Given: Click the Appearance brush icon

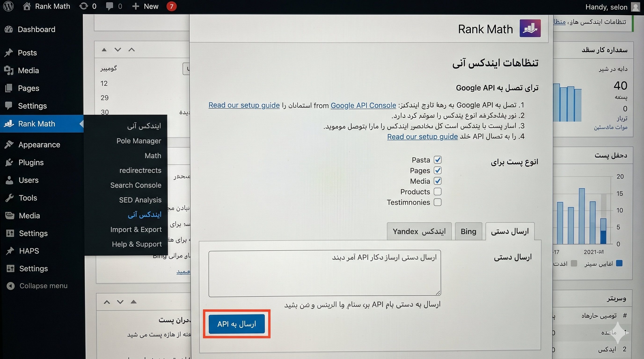Looking at the screenshot, I should pos(9,144).
